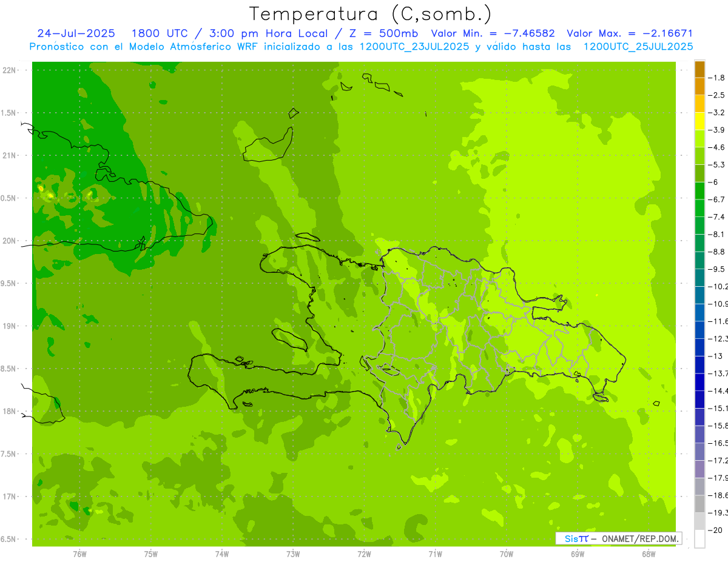Click the -6.7 colorbar value
The height and width of the screenshot is (562, 728).
point(717,199)
